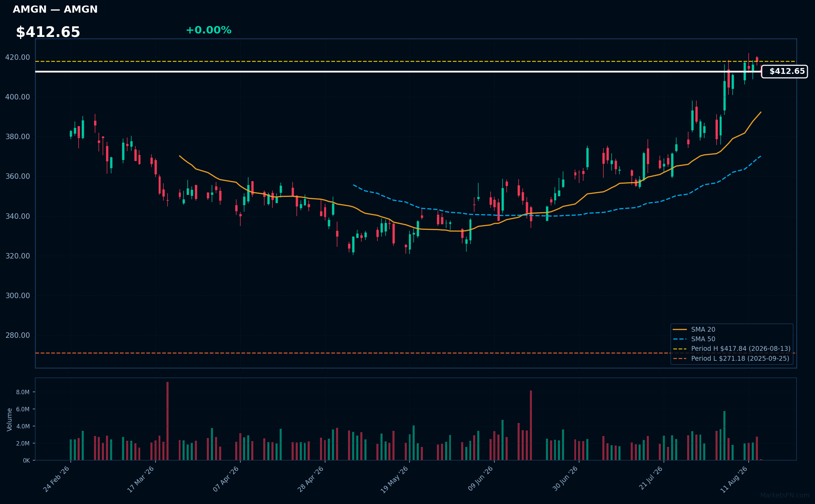
Task: Click the 19 May '26 date label
Action: pos(395,479)
